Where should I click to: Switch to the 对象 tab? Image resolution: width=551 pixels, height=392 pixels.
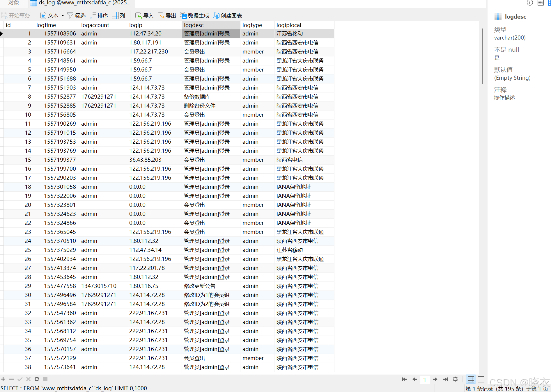(14, 3)
